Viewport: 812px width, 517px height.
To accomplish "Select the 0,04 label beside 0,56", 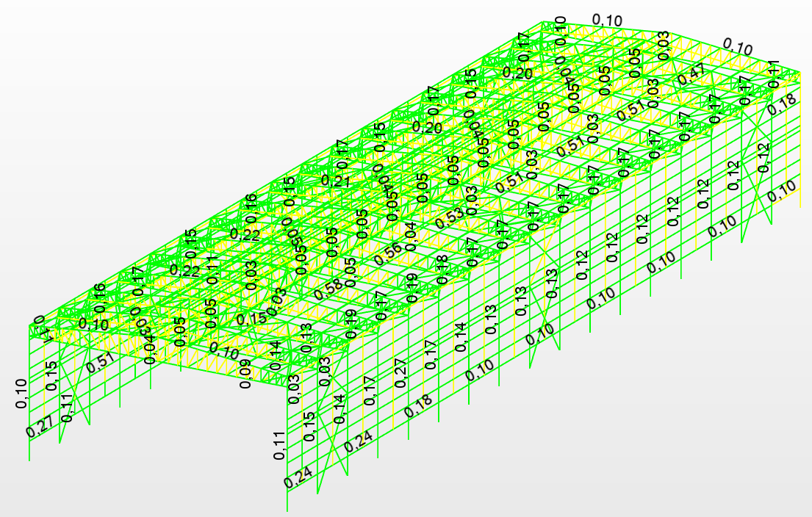I will [x=410, y=237].
